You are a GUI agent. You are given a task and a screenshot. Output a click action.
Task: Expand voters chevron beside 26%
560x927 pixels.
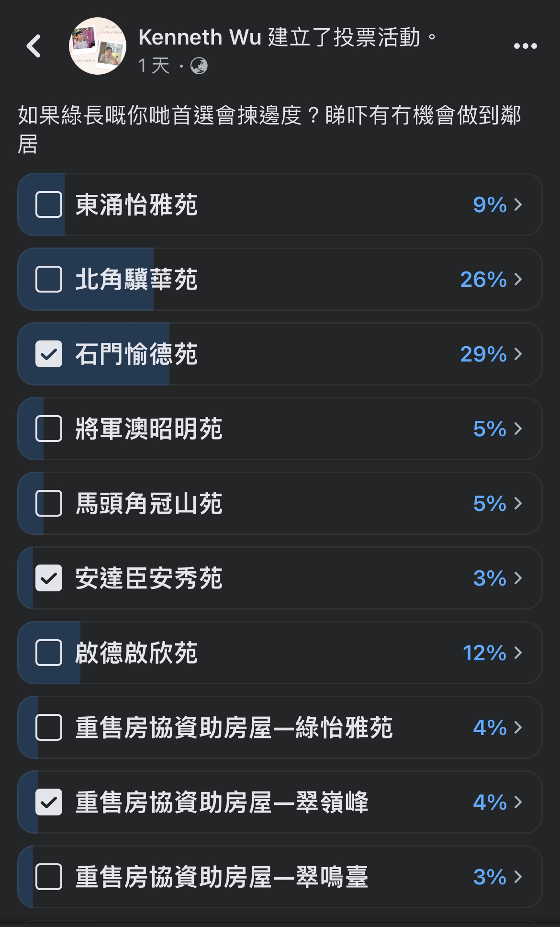pos(518,279)
